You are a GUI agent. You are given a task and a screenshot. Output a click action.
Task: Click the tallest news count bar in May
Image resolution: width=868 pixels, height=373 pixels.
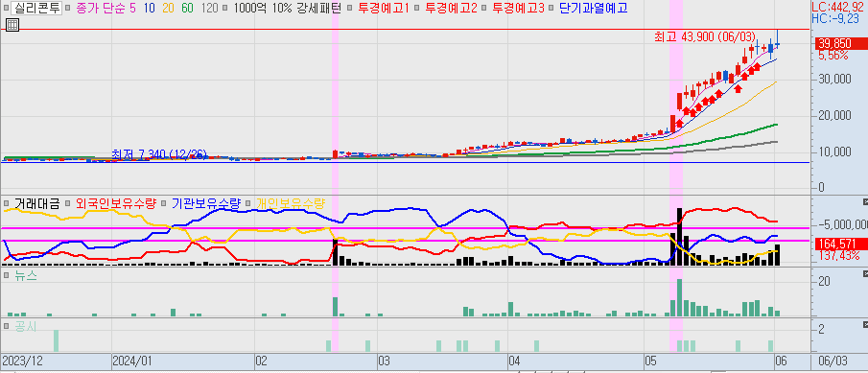coord(680,298)
